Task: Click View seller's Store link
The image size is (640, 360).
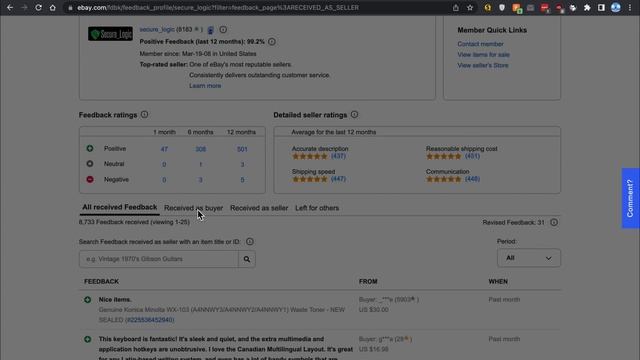Action: click(482, 65)
